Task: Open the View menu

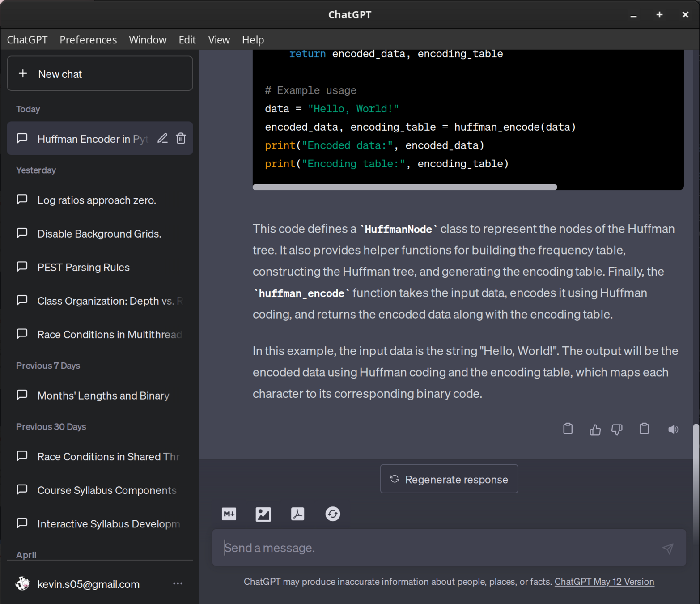Action: coord(219,40)
